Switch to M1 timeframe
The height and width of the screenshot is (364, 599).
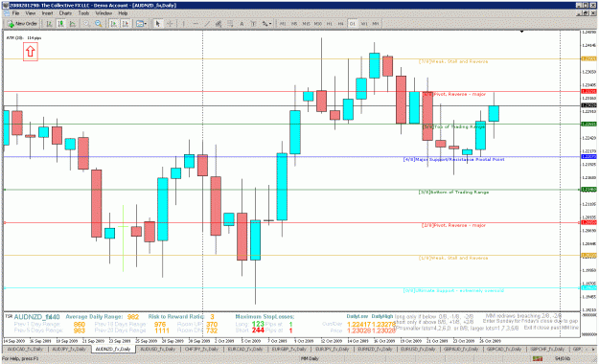click(283, 24)
